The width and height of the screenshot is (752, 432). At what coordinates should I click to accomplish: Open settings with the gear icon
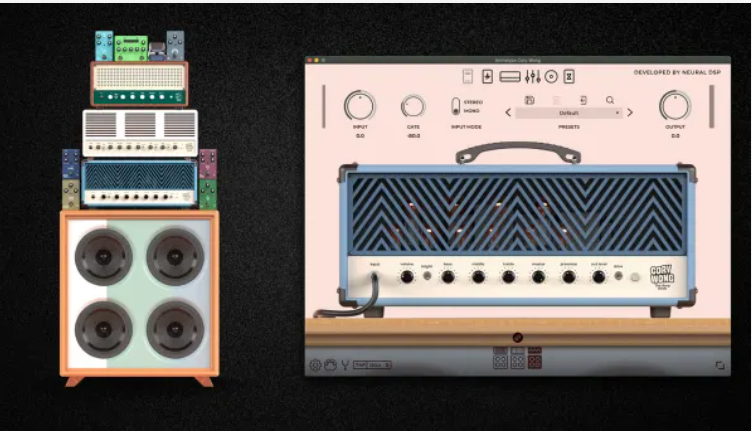pos(315,365)
